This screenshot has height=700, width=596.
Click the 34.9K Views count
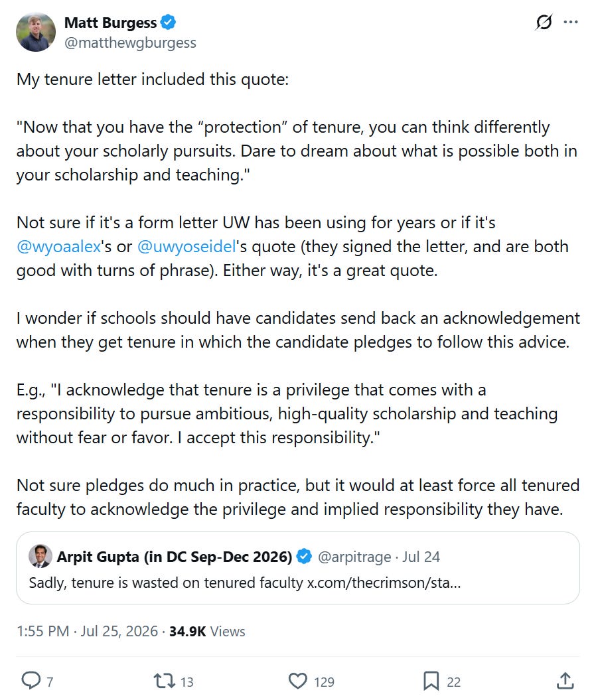tap(207, 631)
